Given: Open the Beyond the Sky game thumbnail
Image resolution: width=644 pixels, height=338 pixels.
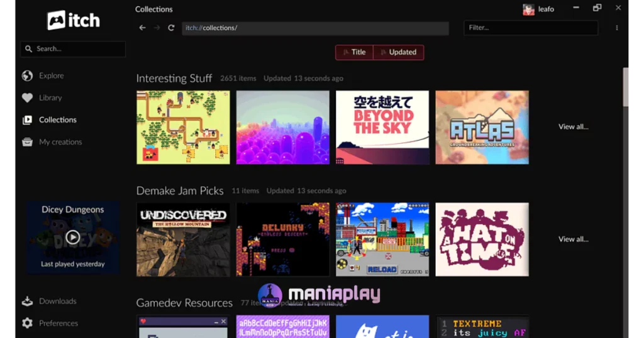Looking at the screenshot, I should click(382, 128).
